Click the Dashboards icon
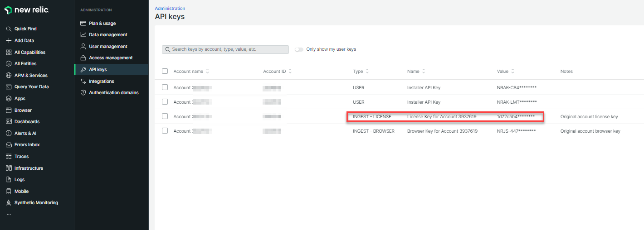644x230 pixels. tap(9, 122)
